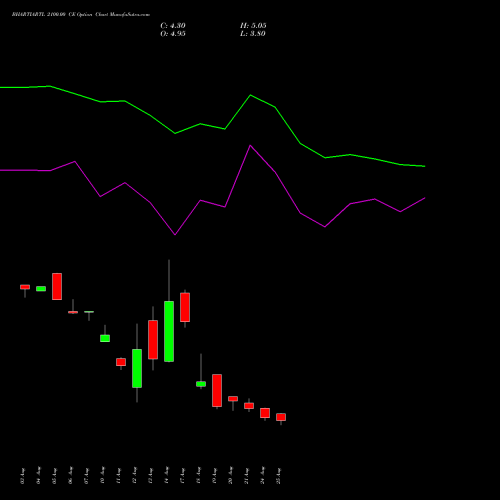This screenshot has height=500, width=500.
Task: Select the open value O: 4.95
Action: point(173,34)
